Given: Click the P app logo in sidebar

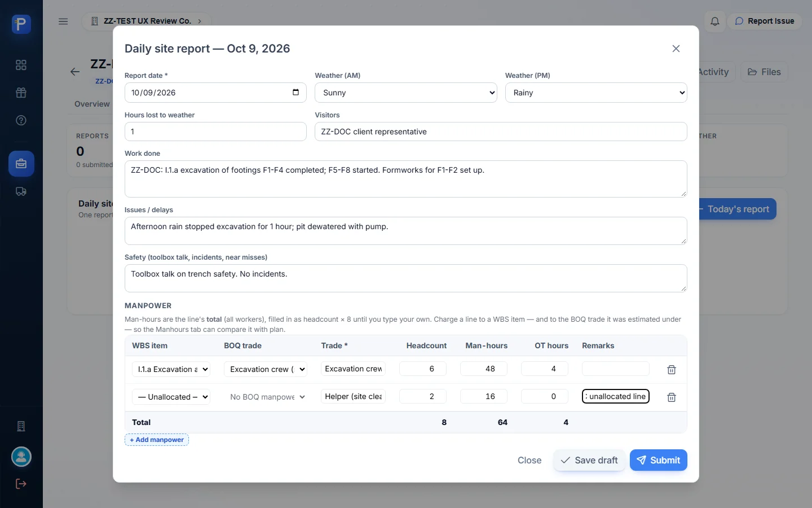Looking at the screenshot, I should tap(21, 24).
